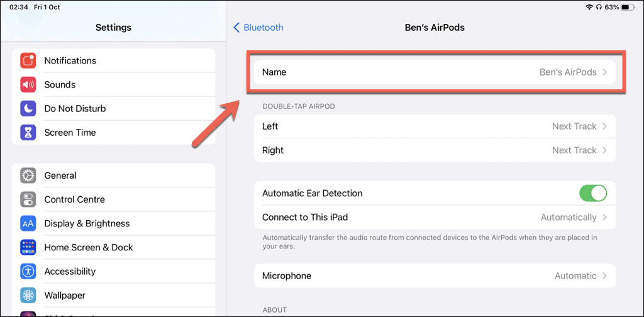Viewport: 644px width, 317px height.
Task: Tap the Accessibility figure icon
Action: pos(28,272)
